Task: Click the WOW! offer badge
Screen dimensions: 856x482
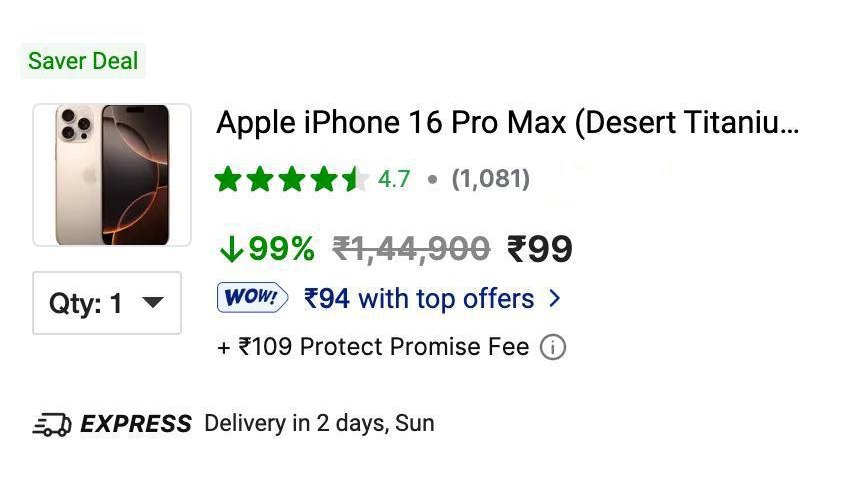Action: pos(252,298)
